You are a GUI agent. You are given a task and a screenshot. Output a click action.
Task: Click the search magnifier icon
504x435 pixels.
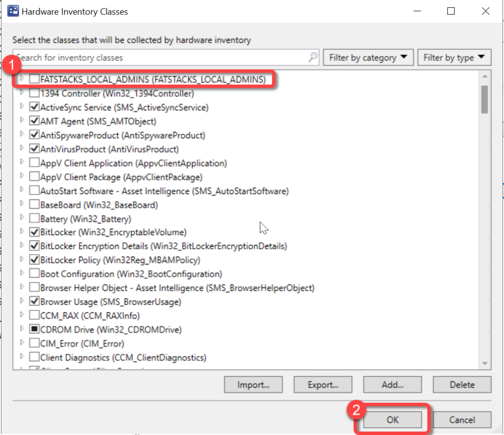point(313,58)
